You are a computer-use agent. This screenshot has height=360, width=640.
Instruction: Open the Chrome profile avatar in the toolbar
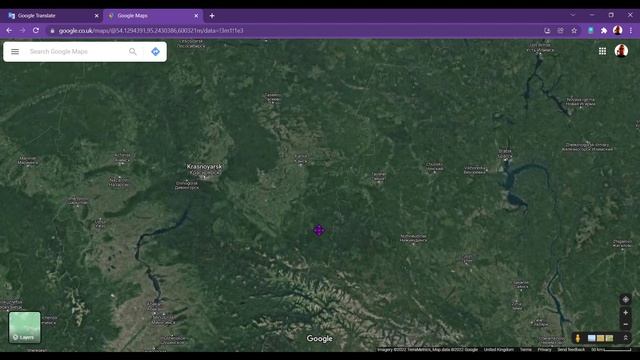[x=618, y=30]
